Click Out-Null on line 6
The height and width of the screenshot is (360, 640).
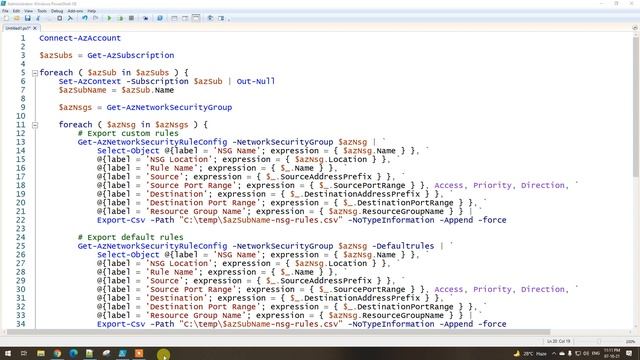[x=256, y=81]
